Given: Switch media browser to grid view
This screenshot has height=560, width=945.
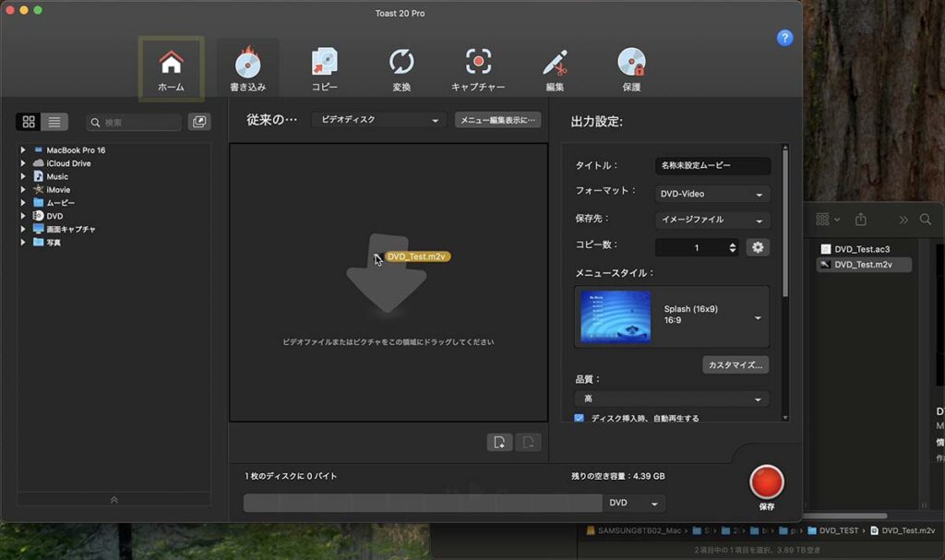Looking at the screenshot, I should [29, 122].
